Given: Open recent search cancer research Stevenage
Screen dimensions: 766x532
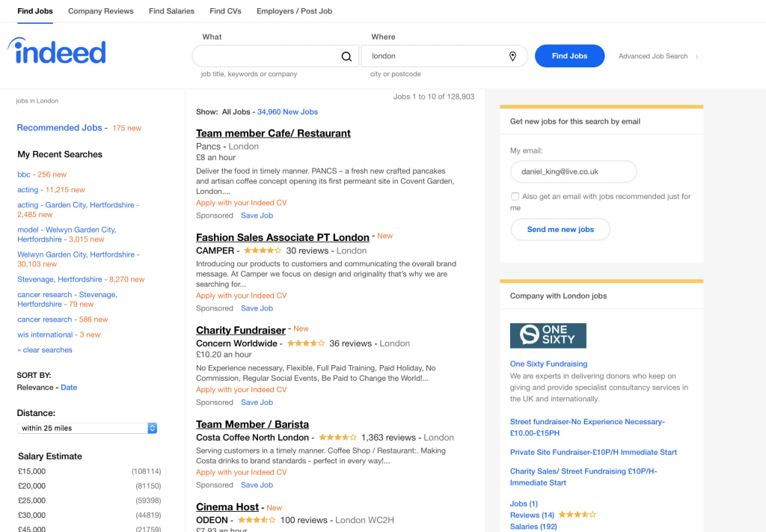Looking at the screenshot, I should click(67, 299).
